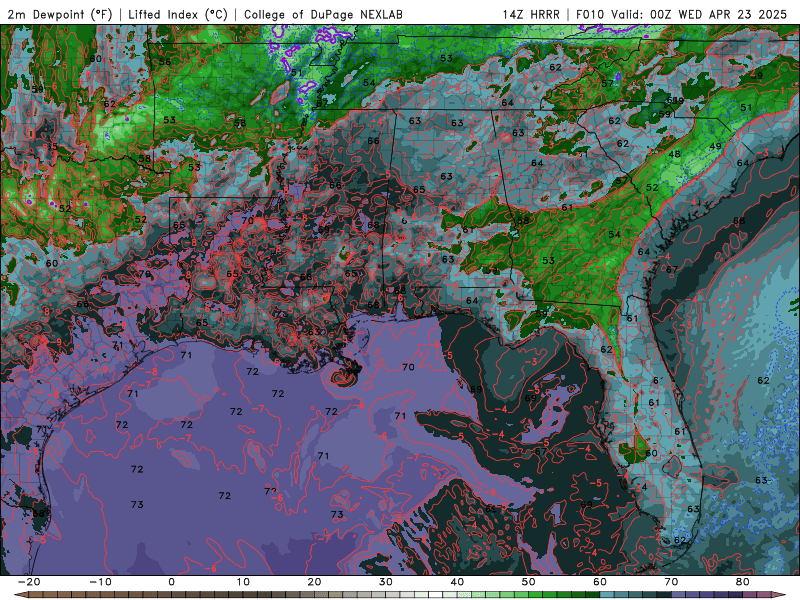Click the 30 label on the color scale
Image resolution: width=800 pixels, height=600 pixels.
(x=386, y=582)
